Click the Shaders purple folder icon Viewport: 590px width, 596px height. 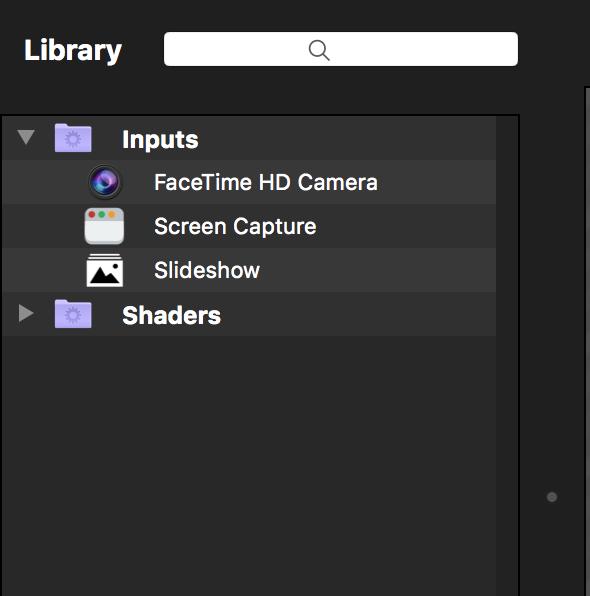tap(73, 314)
